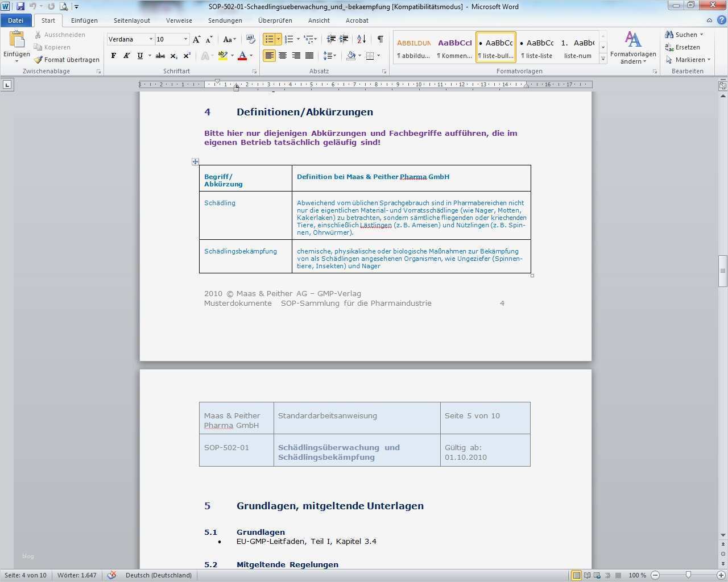The height and width of the screenshot is (582, 728).
Task: Click the vertical scrollbar thumb
Action: (723, 272)
